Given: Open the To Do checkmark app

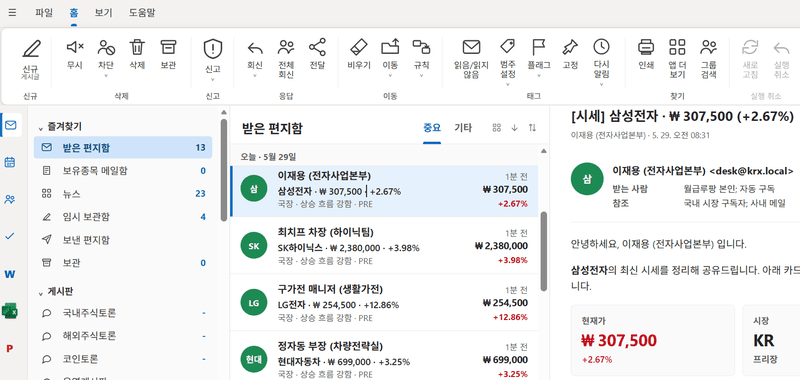Looking at the screenshot, I should point(10,236).
